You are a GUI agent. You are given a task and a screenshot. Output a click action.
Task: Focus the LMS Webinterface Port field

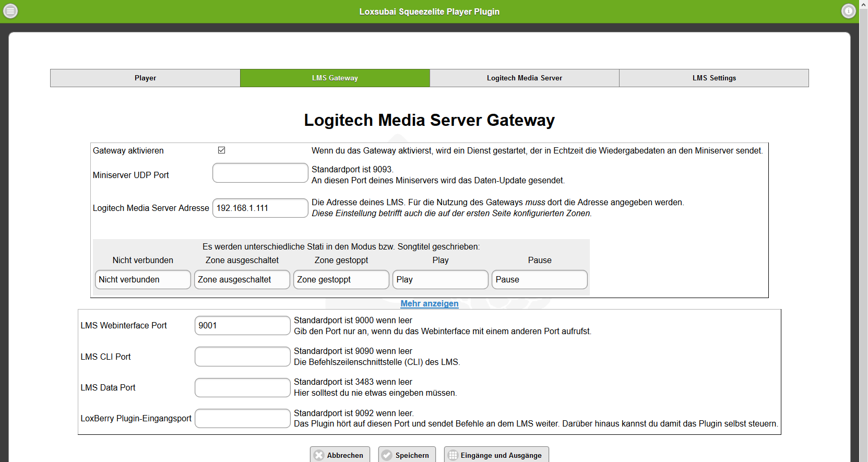[243, 325]
